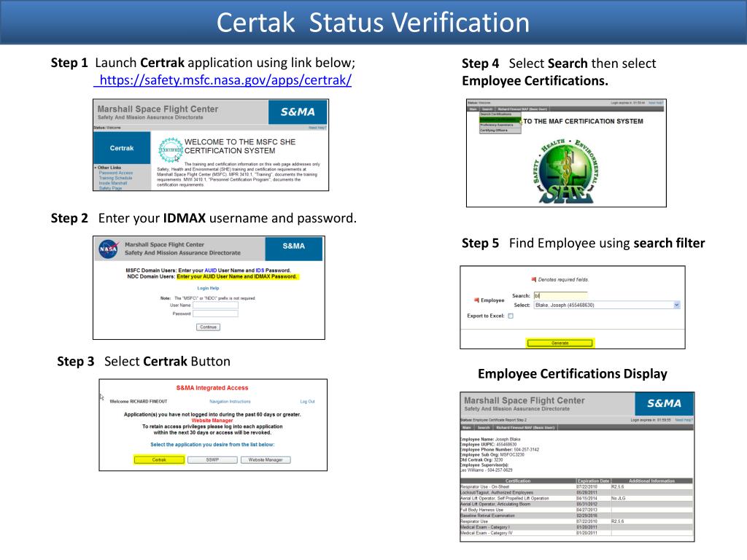Click the S&MA logo in the Step 1 screenshot
The image size is (747, 560).
point(298,112)
